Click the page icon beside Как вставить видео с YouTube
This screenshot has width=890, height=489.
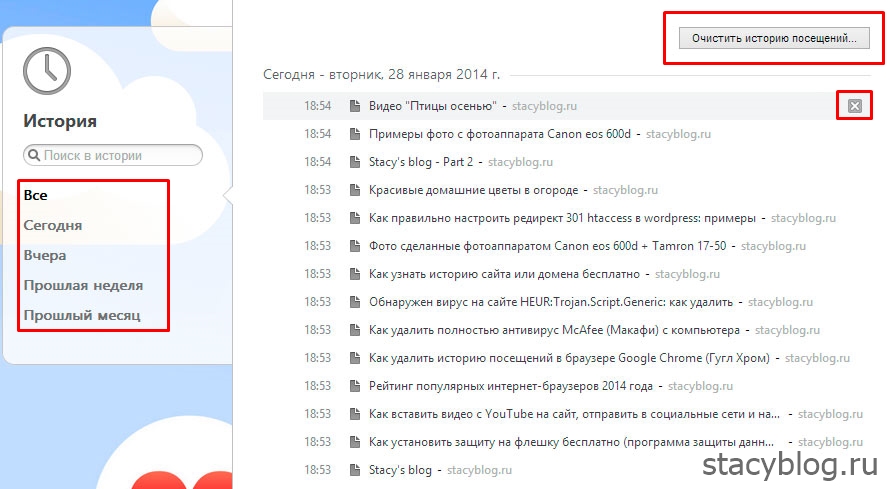(355, 414)
